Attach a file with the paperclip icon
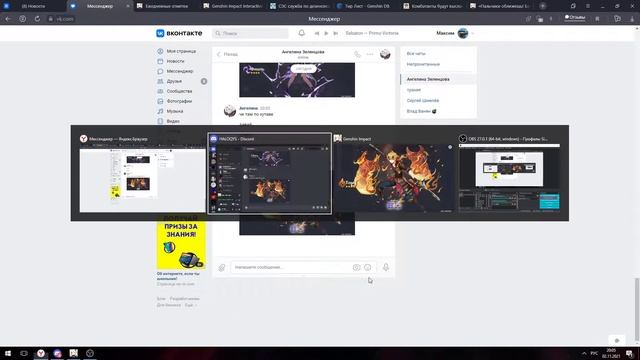The image size is (640, 360). coord(222,267)
